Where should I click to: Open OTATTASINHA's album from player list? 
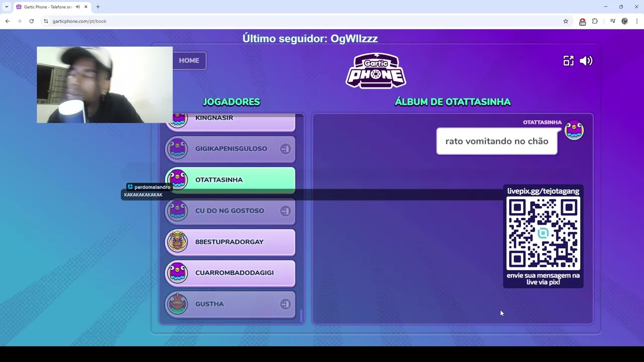230,179
